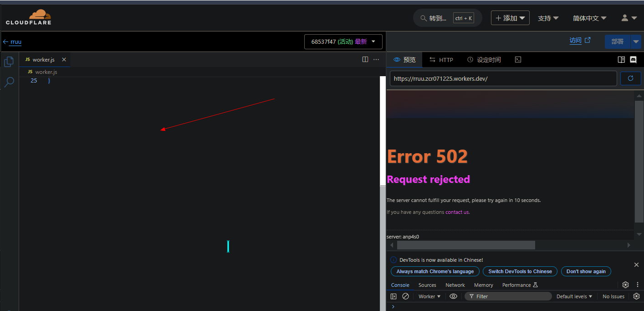Click the Cloudflare logo
644x311 pixels.
pyautogui.click(x=28, y=17)
